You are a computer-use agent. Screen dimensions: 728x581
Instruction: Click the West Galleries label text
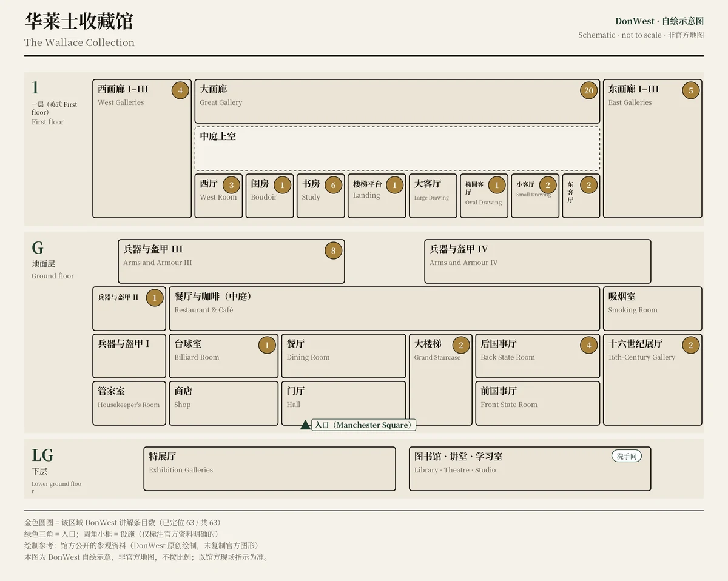pos(121,102)
